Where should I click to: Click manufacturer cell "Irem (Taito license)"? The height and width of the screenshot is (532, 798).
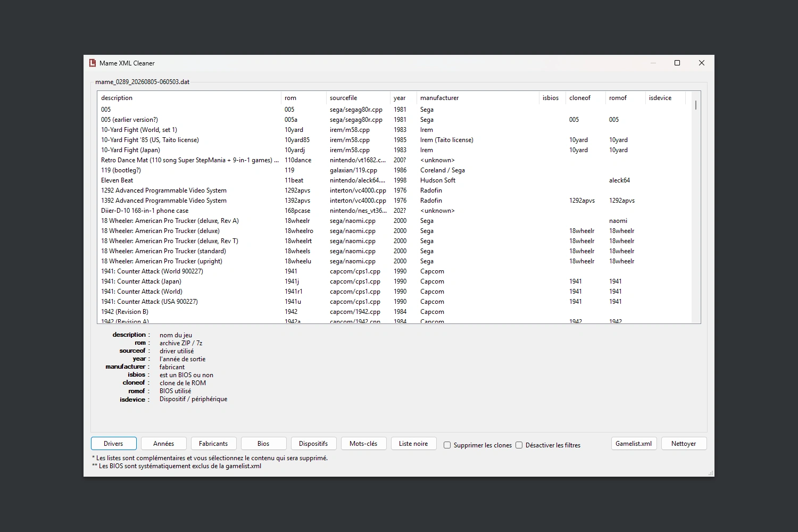[447, 140]
